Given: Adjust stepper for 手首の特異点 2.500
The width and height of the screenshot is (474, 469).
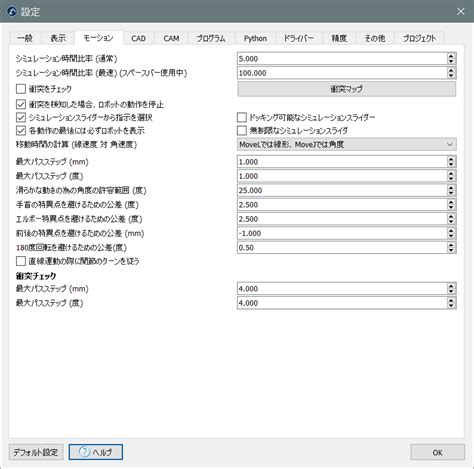Looking at the screenshot, I should (451, 205).
